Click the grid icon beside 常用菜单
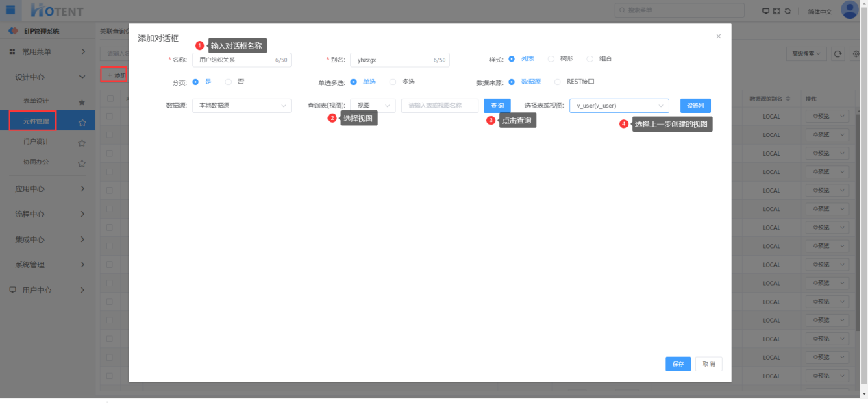Screen dimensions: 868x403 point(12,51)
